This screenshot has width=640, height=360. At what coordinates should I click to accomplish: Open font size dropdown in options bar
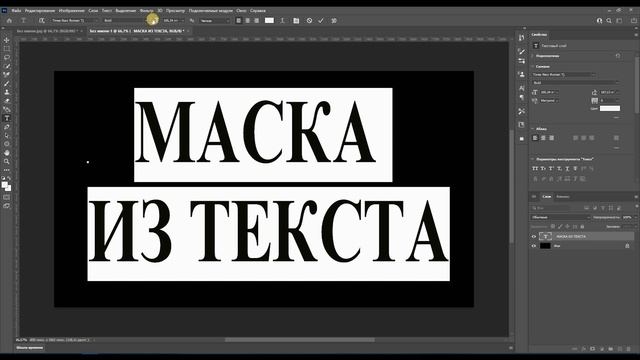(x=173, y=20)
